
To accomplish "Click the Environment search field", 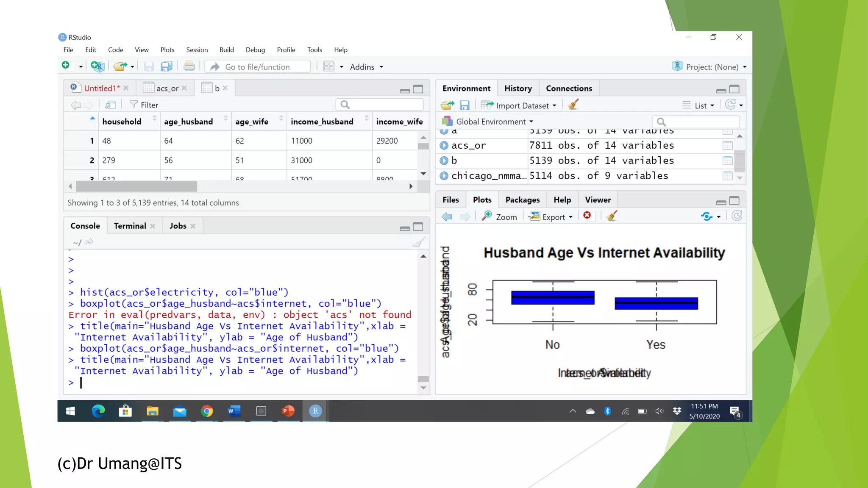I will point(696,122).
